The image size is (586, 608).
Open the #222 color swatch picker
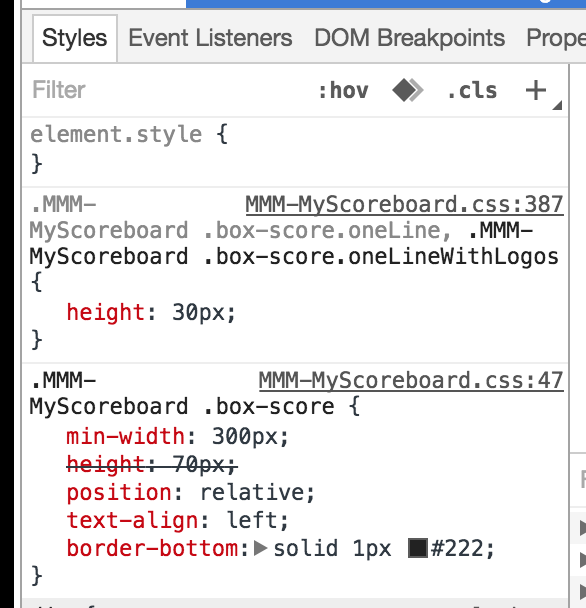point(418,548)
